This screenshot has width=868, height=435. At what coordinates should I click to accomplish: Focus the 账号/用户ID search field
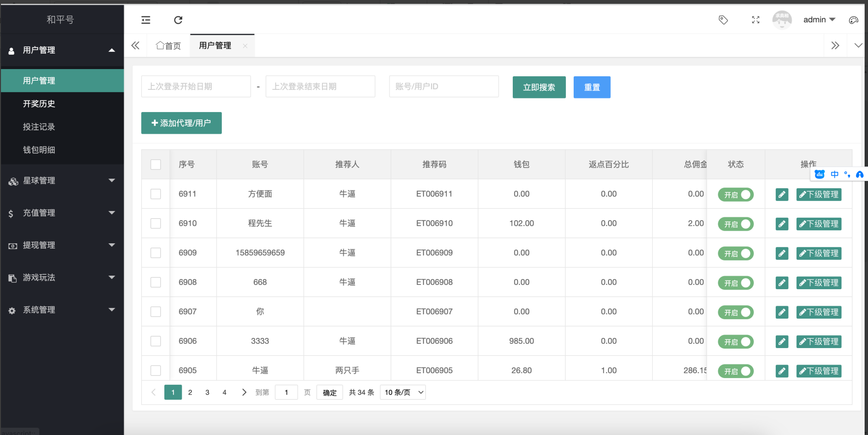tap(444, 86)
